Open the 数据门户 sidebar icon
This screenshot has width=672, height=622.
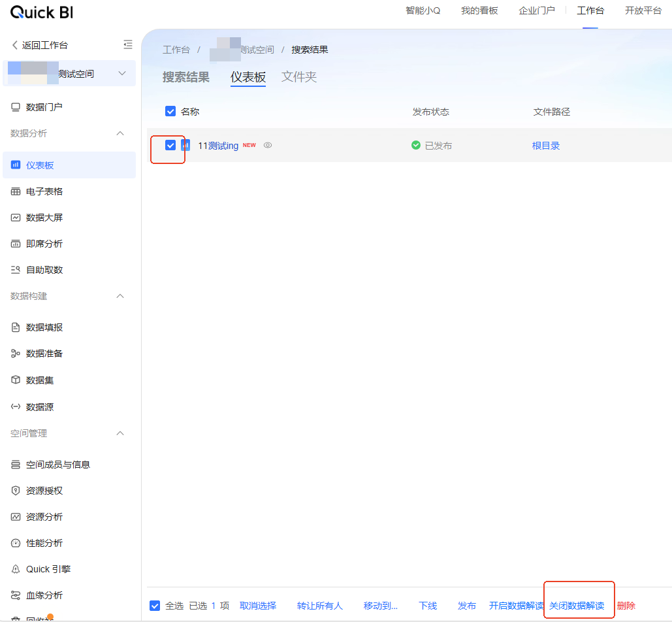[16, 107]
